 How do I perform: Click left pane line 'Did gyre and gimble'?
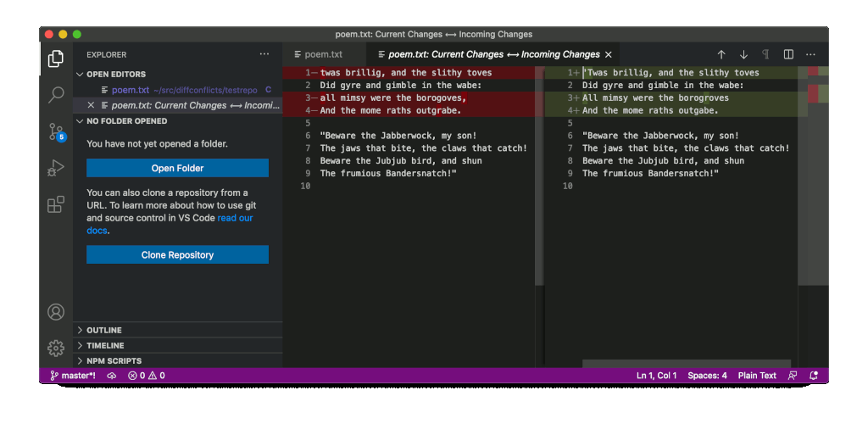tap(401, 86)
